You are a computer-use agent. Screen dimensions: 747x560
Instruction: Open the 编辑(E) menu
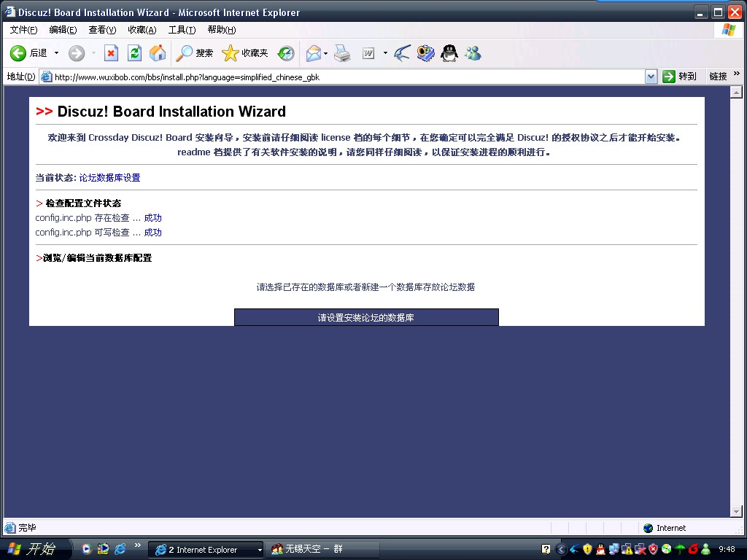(63, 30)
